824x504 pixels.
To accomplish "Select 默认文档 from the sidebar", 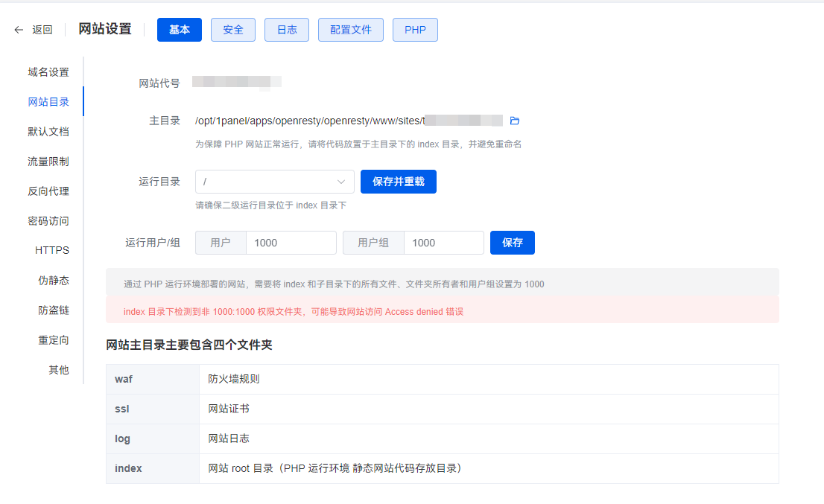I will click(x=48, y=132).
